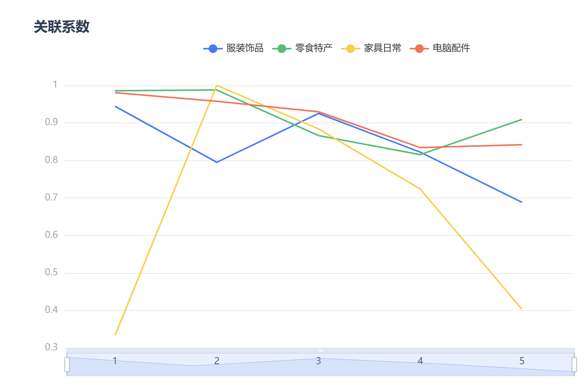Click the yellow line's peak at value 1
This screenshot has width=588, height=385.
coord(217,85)
